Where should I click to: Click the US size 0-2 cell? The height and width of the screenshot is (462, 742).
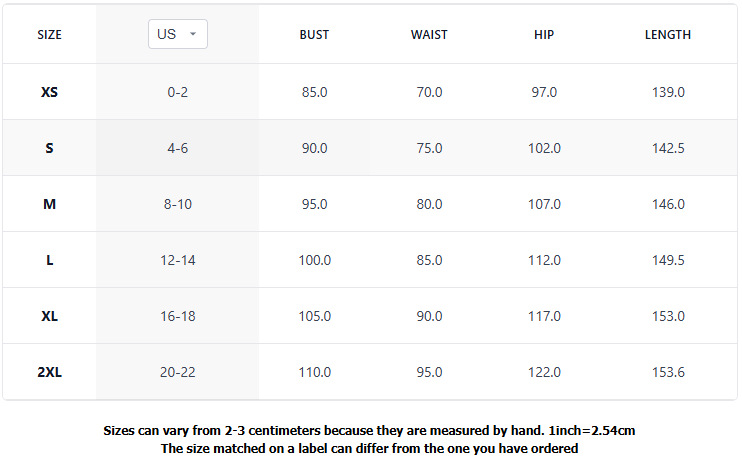[178, 92]
